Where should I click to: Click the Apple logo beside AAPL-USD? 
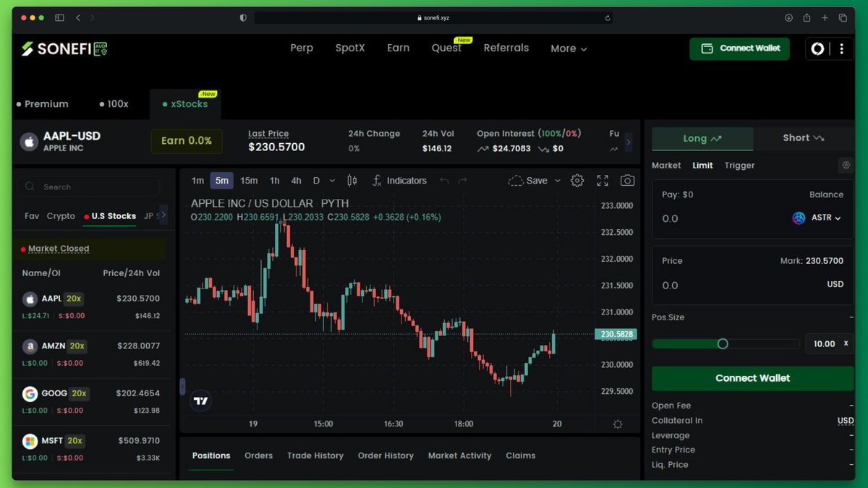pos(28,141)
